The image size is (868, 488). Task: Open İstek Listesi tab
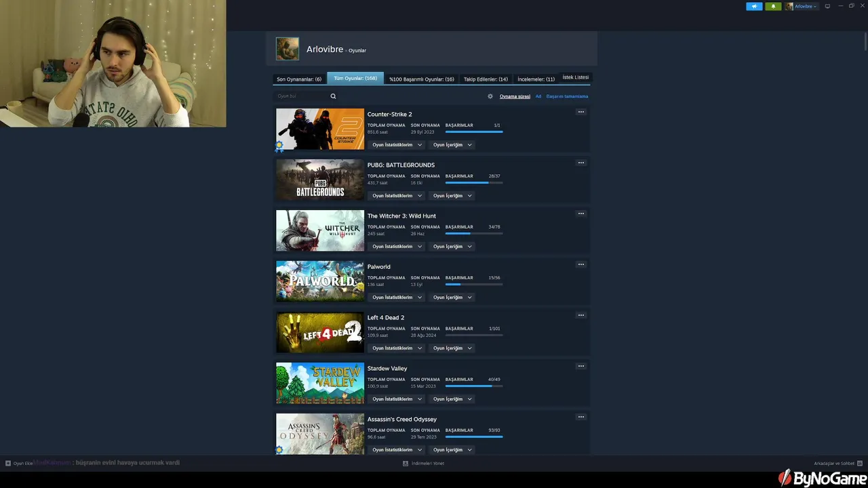pyautogui.click(x=576, y=77)
